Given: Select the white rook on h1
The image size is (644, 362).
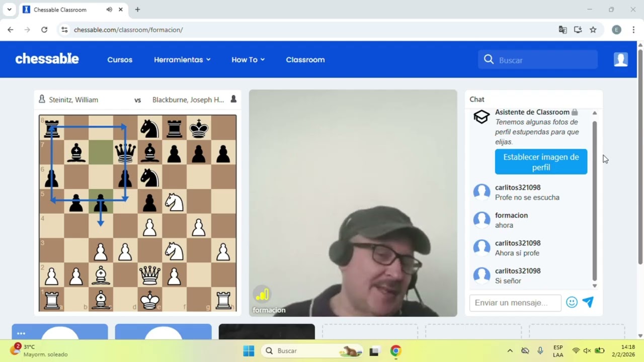Looking at the screenshot, I should (223, 299).
